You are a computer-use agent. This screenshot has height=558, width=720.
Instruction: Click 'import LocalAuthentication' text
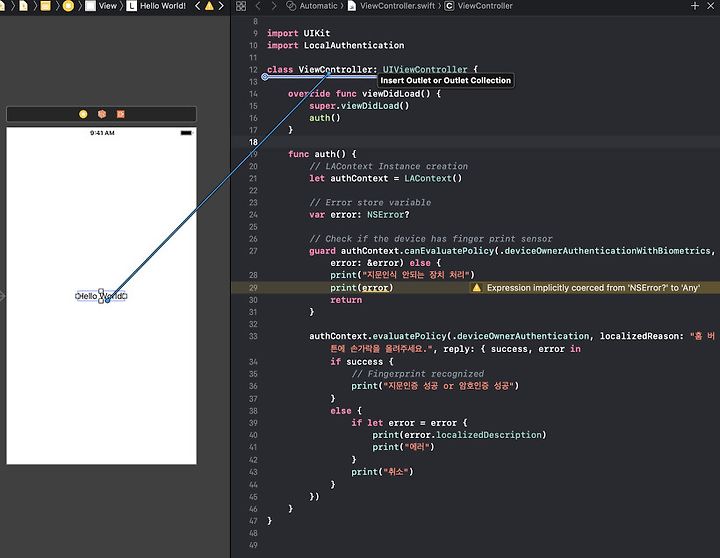tap(336, 45)
